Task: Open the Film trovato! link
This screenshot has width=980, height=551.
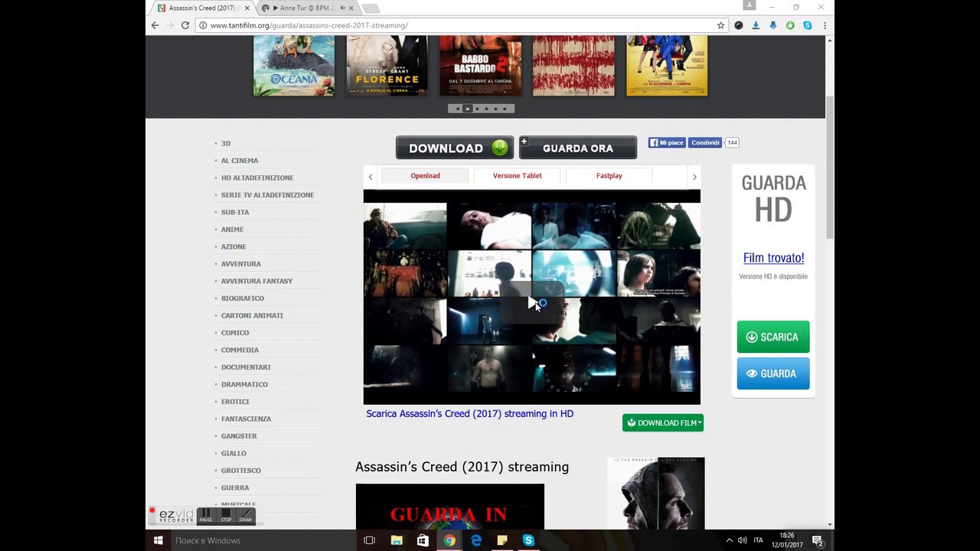Action: click(773, 258)
